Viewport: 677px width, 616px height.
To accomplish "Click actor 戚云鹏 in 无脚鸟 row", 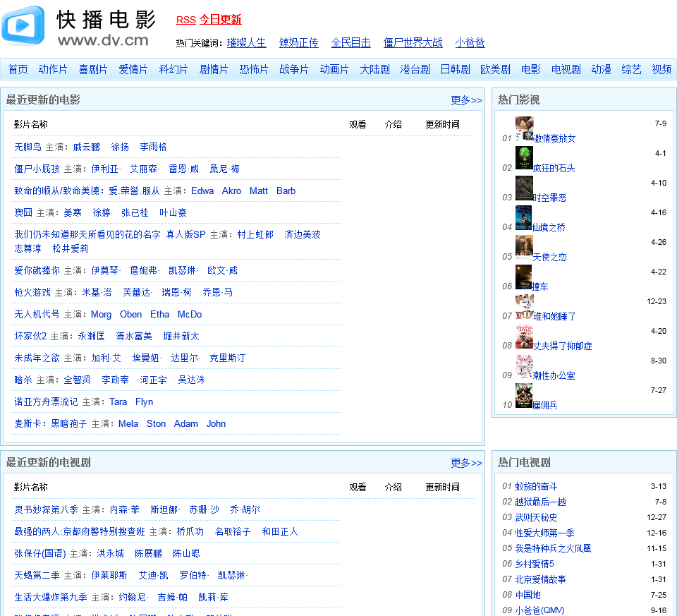I will click(x=86, y=147).
